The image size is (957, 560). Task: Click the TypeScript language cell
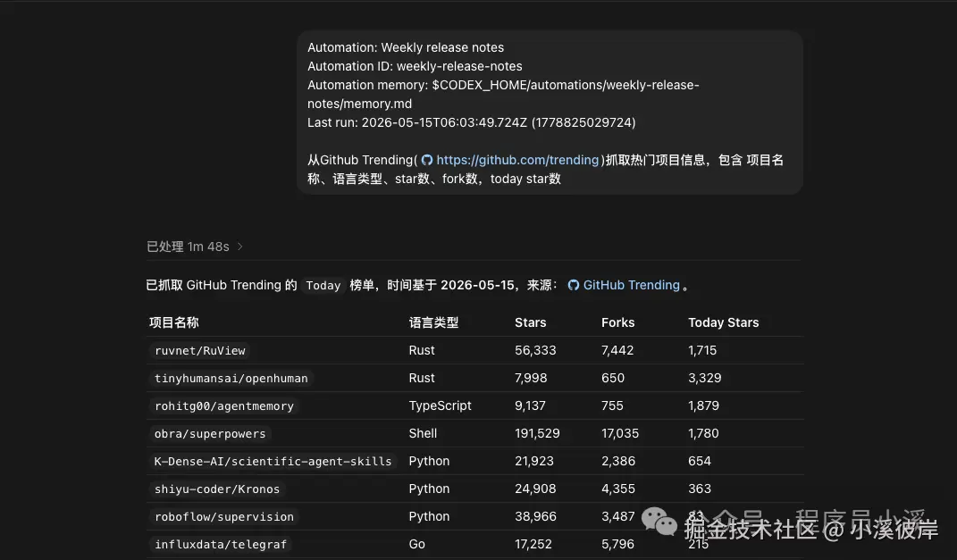440,405
